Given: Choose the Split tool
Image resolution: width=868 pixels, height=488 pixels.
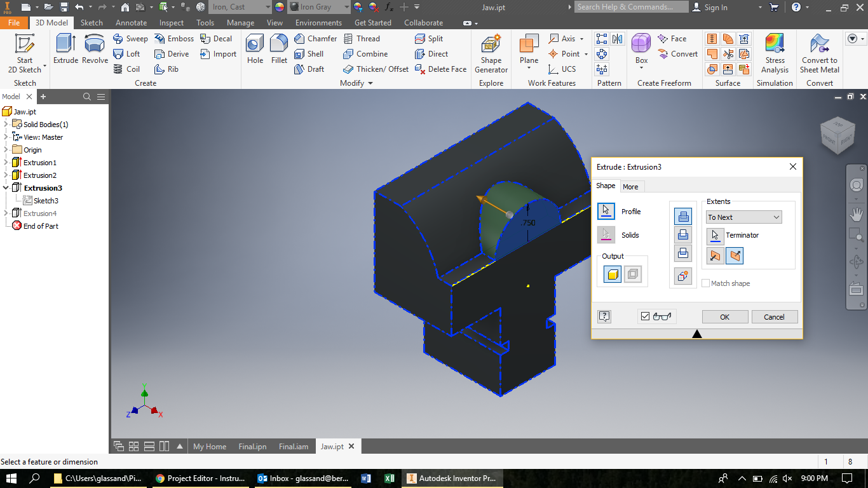Looking at the screenshot, I should click(x=429, y=39).
